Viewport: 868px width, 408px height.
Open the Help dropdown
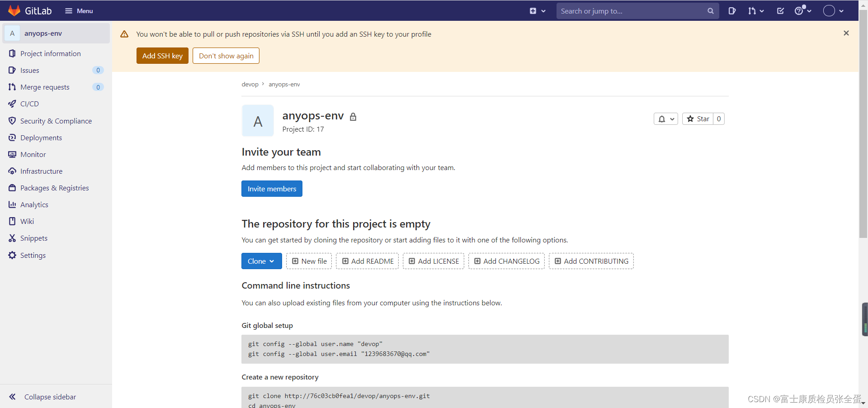[803, 11]
